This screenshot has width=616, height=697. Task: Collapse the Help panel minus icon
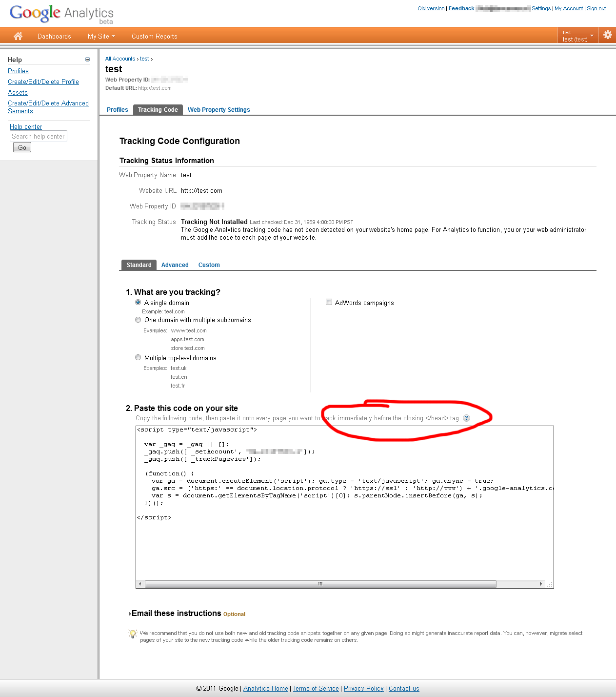click(88, 60)
